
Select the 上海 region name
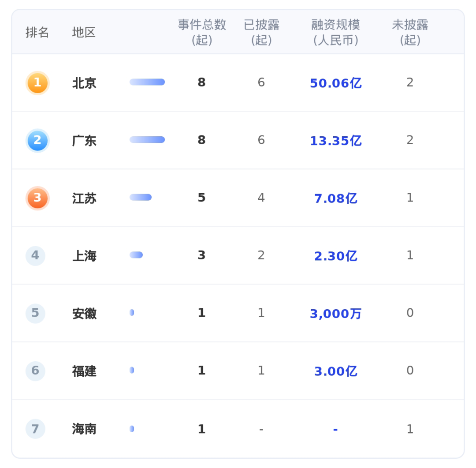click(84, 255)
